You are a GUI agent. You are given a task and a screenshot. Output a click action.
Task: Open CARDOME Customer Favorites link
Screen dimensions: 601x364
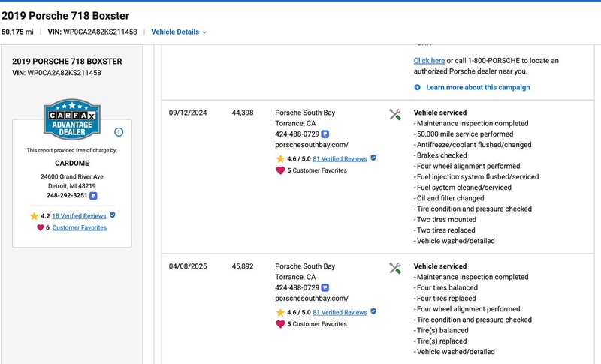coord(80,227)
